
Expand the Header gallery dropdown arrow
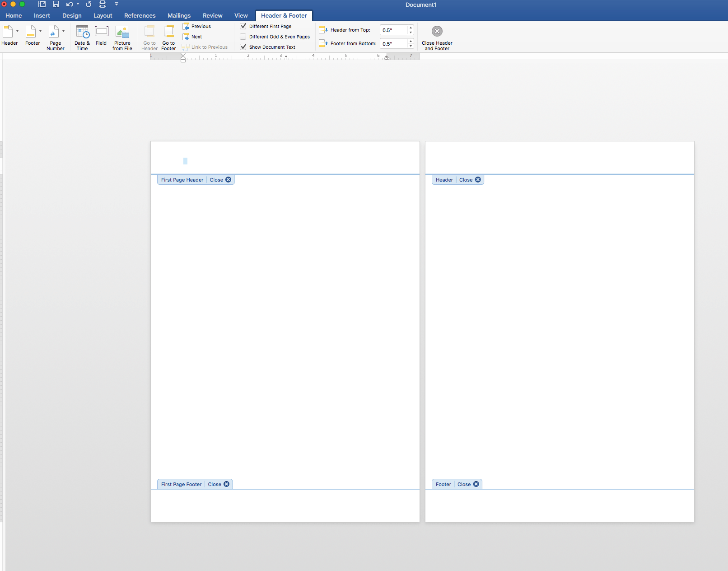[17, 31]
